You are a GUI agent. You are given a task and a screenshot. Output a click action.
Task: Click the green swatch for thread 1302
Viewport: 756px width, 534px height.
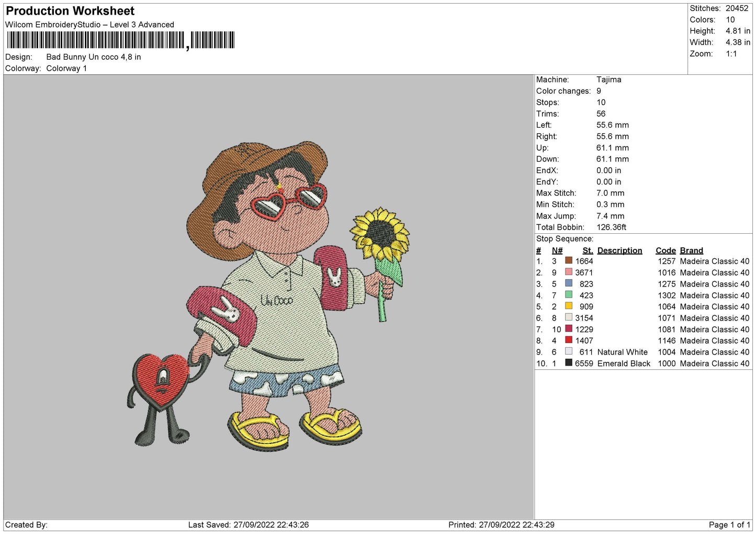click(569, 294)
